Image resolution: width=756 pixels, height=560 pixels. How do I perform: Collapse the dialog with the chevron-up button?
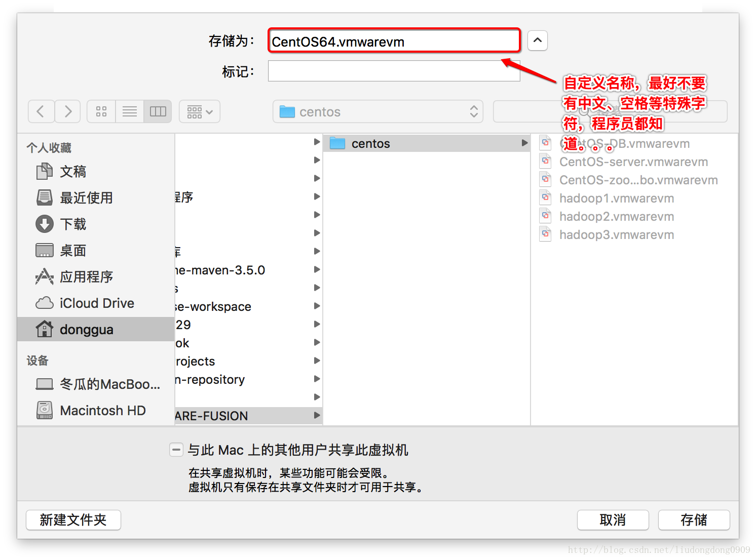click(x=538, y=40)
